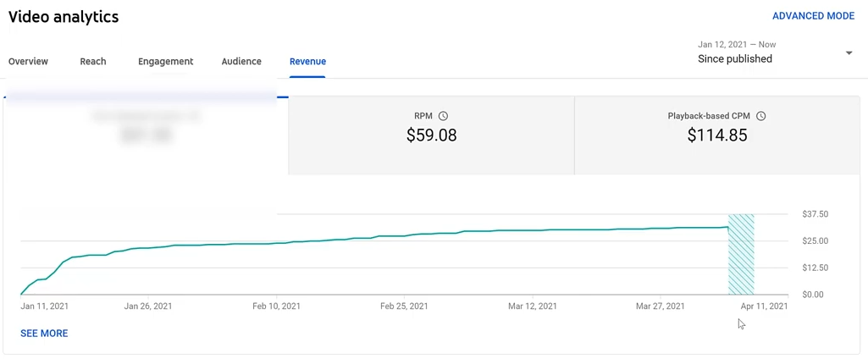Click the Feb 25, 2021 axis label
The width and height of the screenshot is (868, 359).
point(404,307)
